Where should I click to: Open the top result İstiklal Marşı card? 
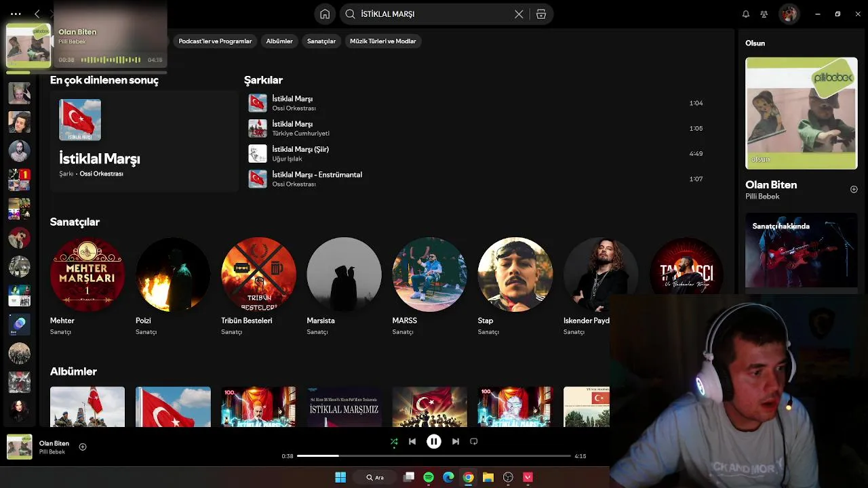[x=144, y=141]
